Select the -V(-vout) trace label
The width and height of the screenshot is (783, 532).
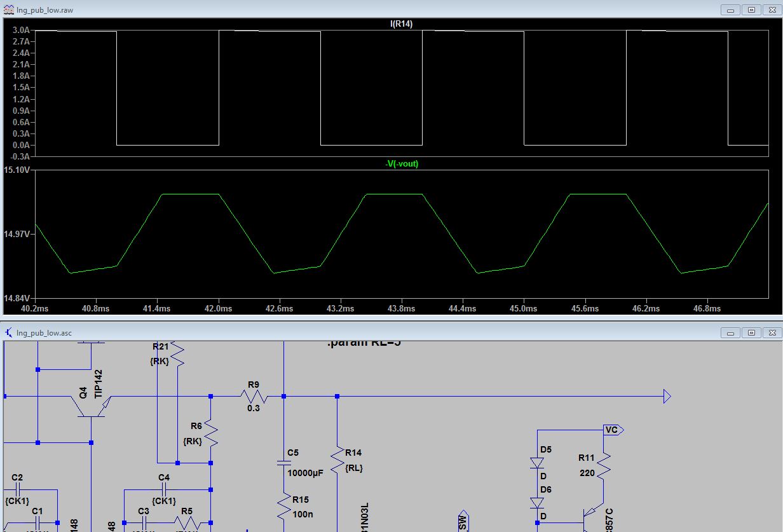[402, 163]
